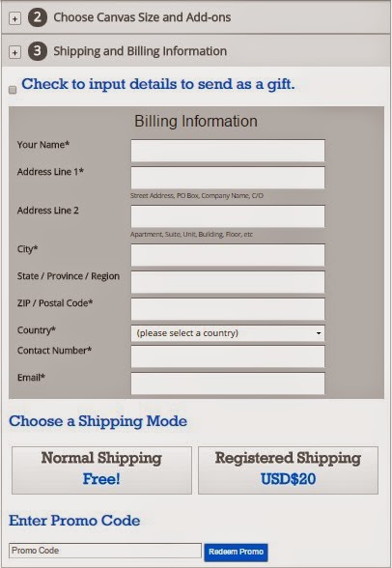This screenshot has width=392, height=568.
Task: Click the Contact Number field
Action: point(228,356)
